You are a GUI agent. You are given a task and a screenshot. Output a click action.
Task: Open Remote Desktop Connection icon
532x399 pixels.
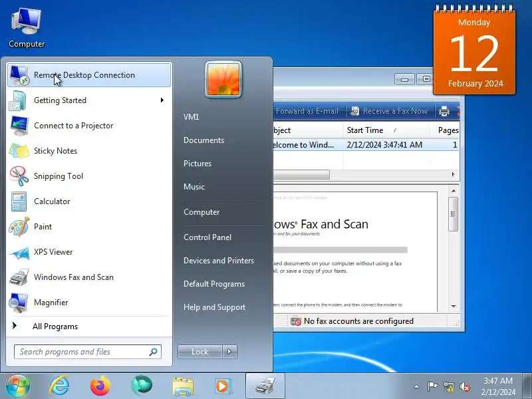coord(19,75)
